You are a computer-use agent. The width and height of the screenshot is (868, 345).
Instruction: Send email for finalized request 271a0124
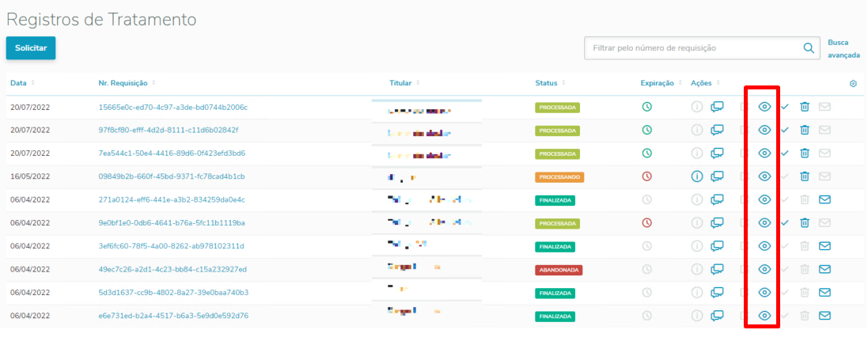824,199
